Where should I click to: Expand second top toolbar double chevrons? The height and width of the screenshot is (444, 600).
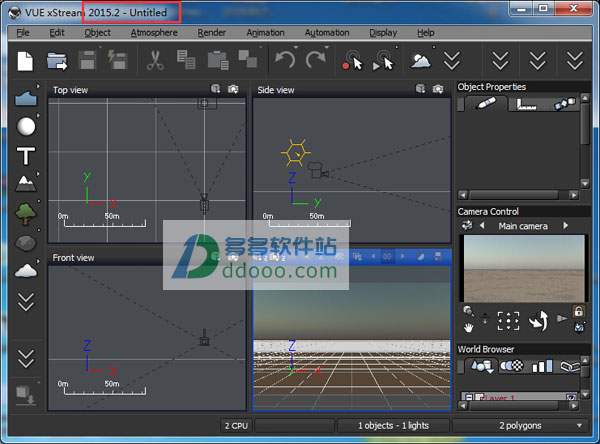coord(501,60)
